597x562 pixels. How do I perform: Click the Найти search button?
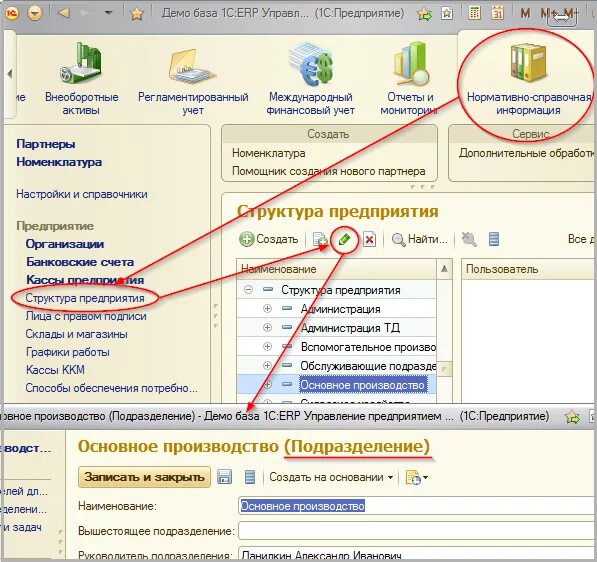tap(420, 239)
